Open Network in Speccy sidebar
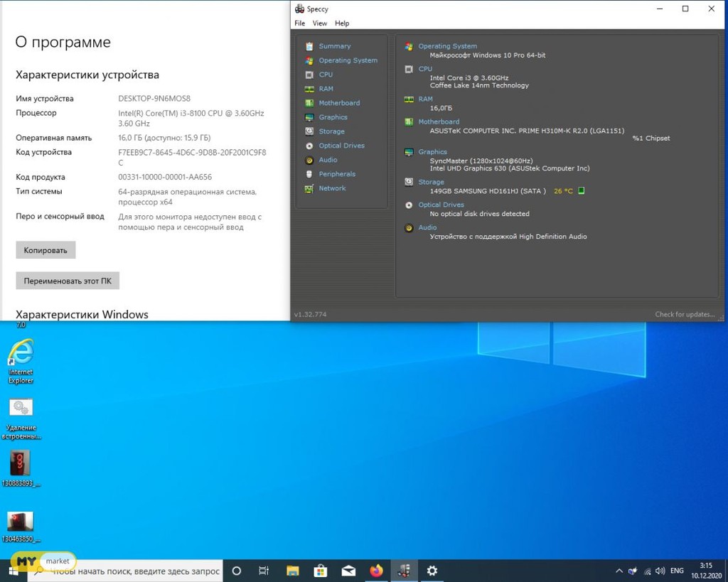The width and height of the screenshot is (728, 582). click(332, 188)
